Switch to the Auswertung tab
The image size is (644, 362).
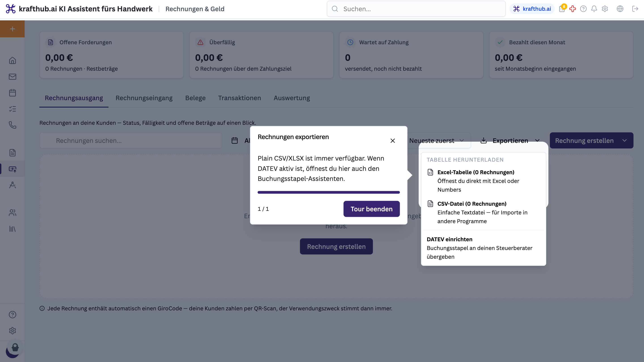(x=291, y=98)
